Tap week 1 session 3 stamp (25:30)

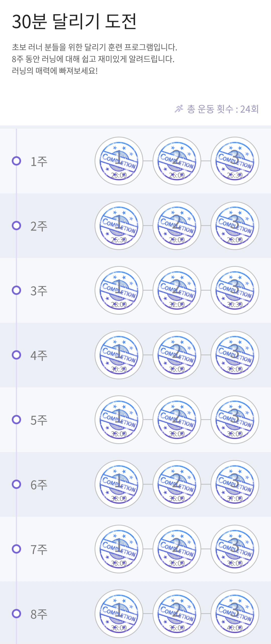tap(235, 161)
